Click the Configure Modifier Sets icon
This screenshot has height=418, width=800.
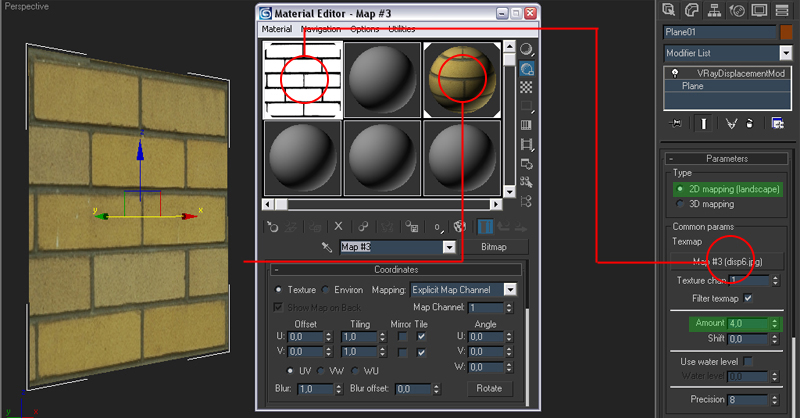(777, 122)
